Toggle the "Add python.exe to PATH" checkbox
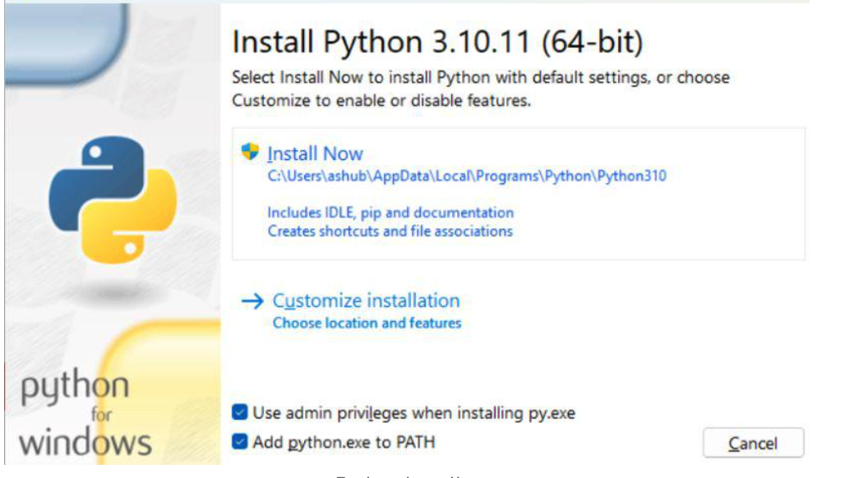Viewport: 868px width, 478px height. click(239, 442)
